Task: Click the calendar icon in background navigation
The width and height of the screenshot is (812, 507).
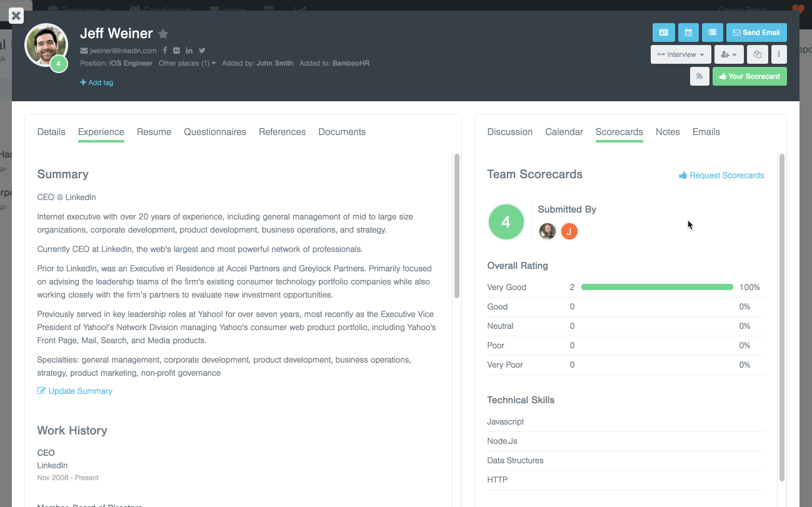Action: point(269,9)
